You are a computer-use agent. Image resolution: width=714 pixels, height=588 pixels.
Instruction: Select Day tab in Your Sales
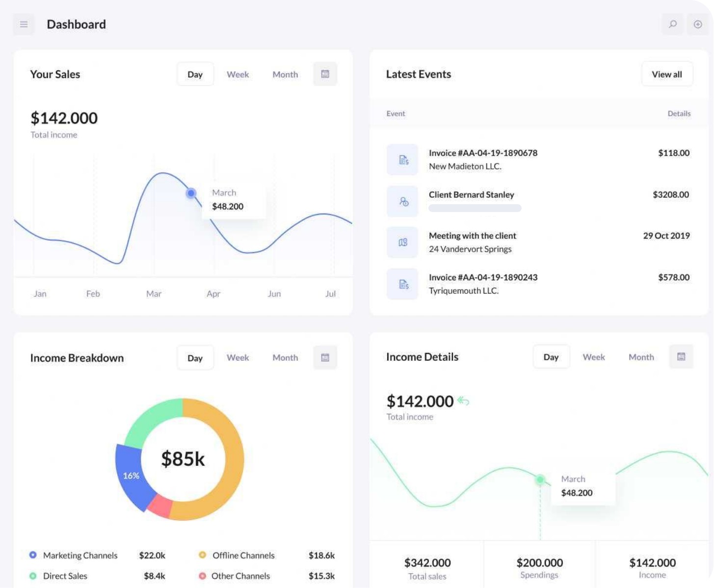[195, 74]
